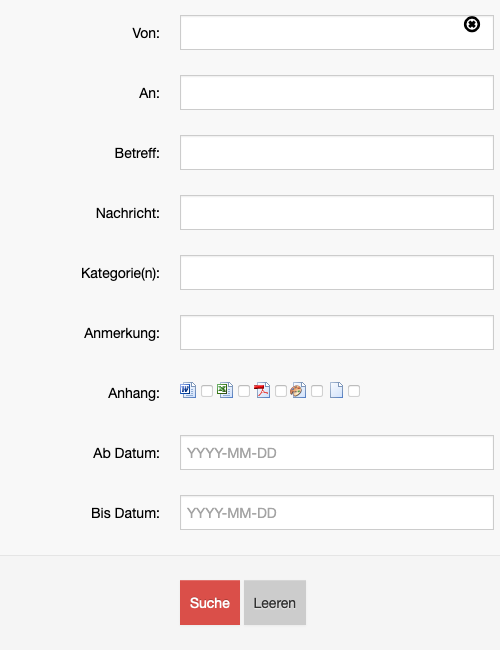The width and height of the screenshot is (500, 650).
Task: Click the PDF attachment icon
Action: (x=262, y=390)
